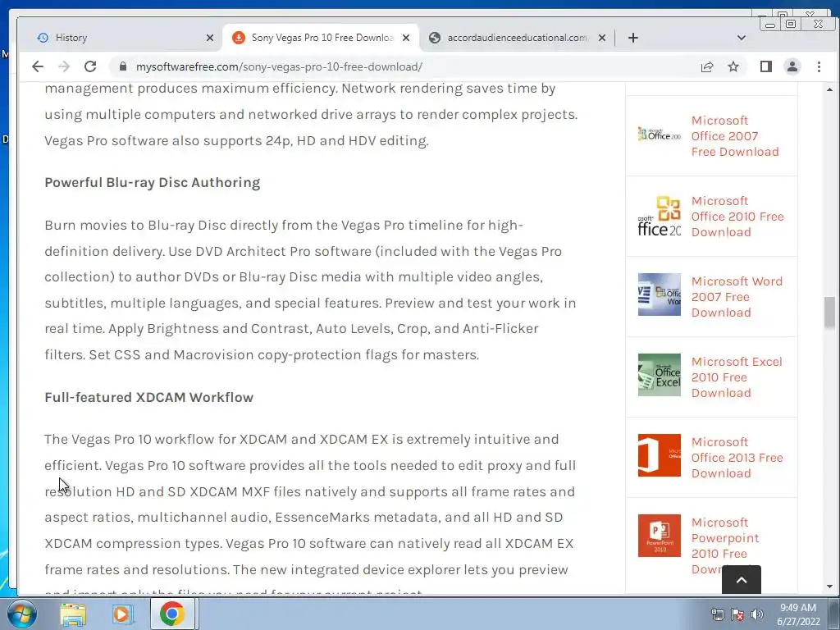Screen dimensions: 840x630
Task: Close the Sony Vegas Pro tab
Action: click(x=406, y=38)
